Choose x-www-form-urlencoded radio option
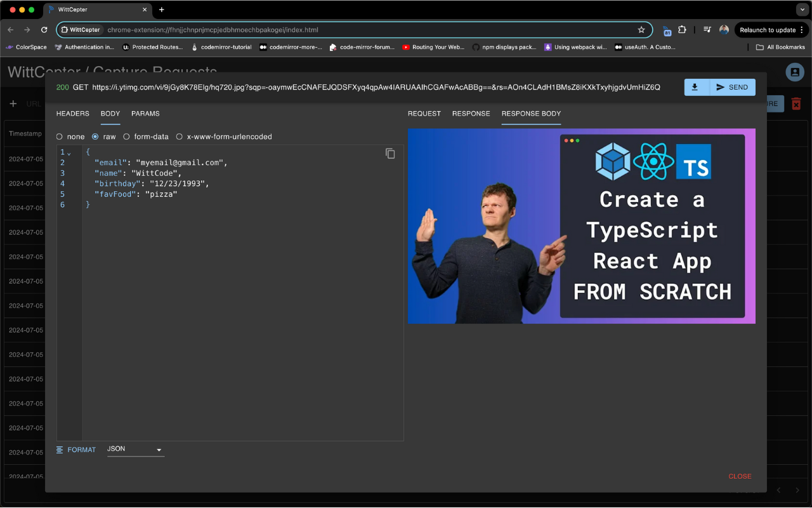This screenshot has height=508, width=812. pyautogui.click(x=180, y=137)
